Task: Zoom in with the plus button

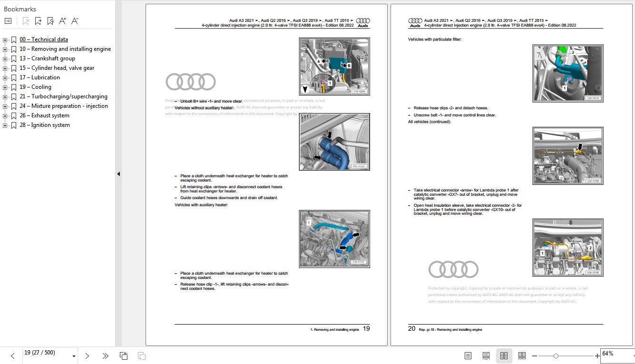Action: tap(597, 356)
